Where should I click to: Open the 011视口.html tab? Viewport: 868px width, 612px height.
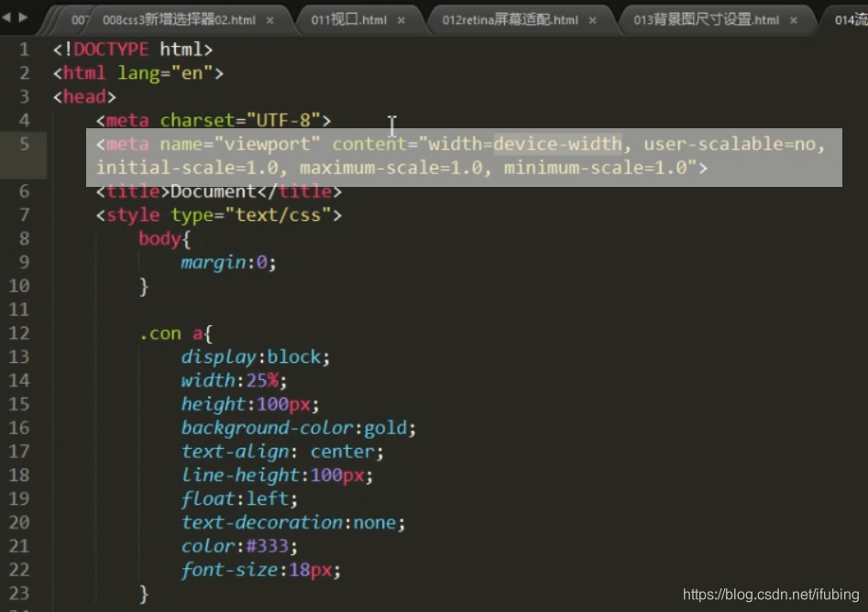tap(348, 20)
